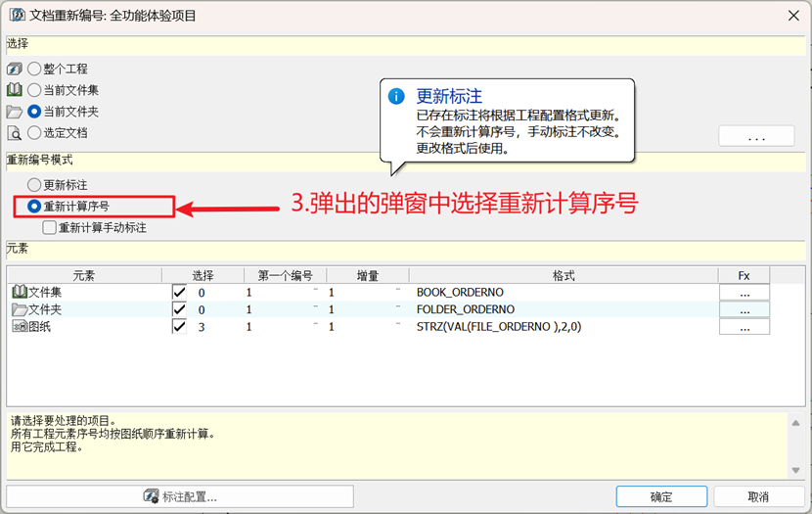The height and width of the screenshot is (514, 812).
Task: Click the folder icon beside 当前文件夹
Action: (15, 112)
